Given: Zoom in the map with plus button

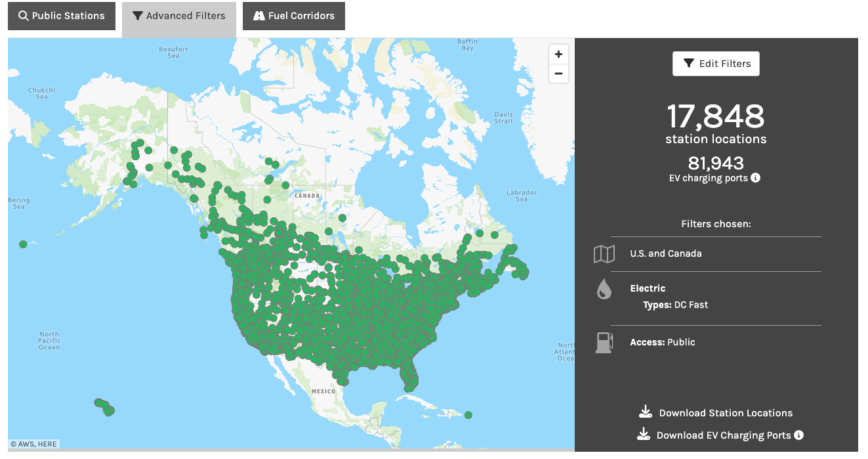Looking at the screenshot, I should tap(558, 55).
